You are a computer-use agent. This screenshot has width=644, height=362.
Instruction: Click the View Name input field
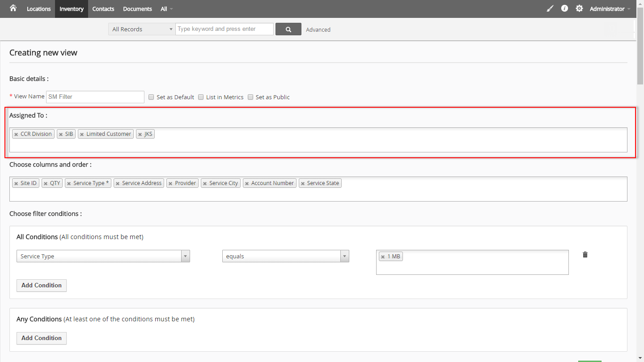[x=95, y=97]
